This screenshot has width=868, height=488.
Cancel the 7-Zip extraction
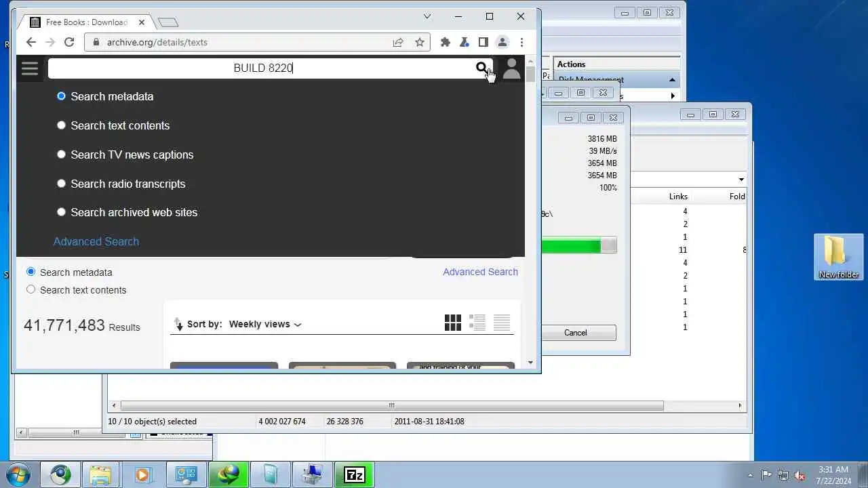point(575,333)
